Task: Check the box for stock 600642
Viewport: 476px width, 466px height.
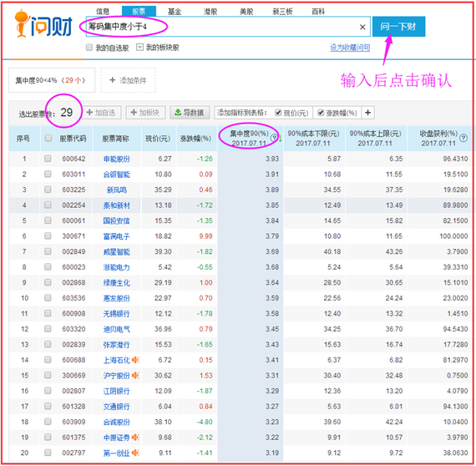Action: click(48, 159)
